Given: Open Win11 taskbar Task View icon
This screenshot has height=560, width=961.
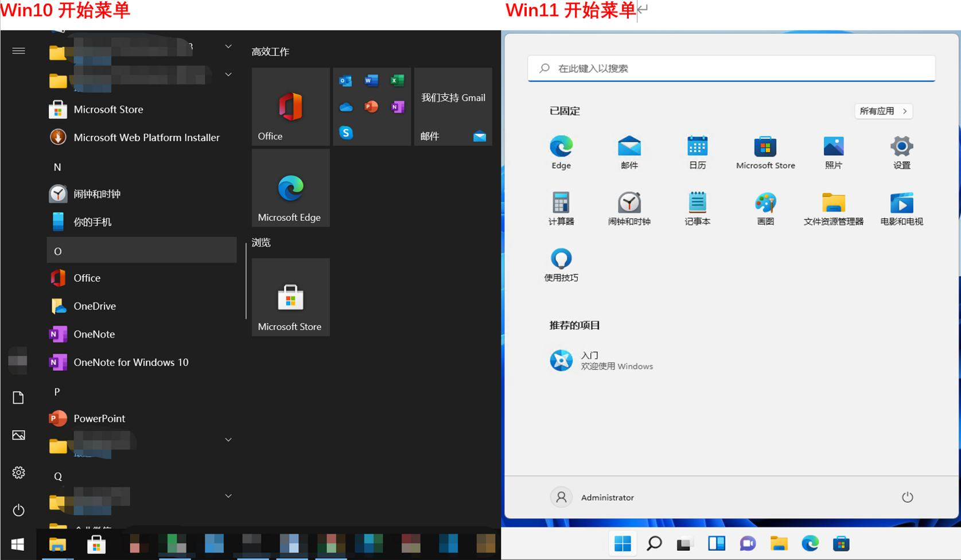Looking at the screenshot, I should pos(685,543).
